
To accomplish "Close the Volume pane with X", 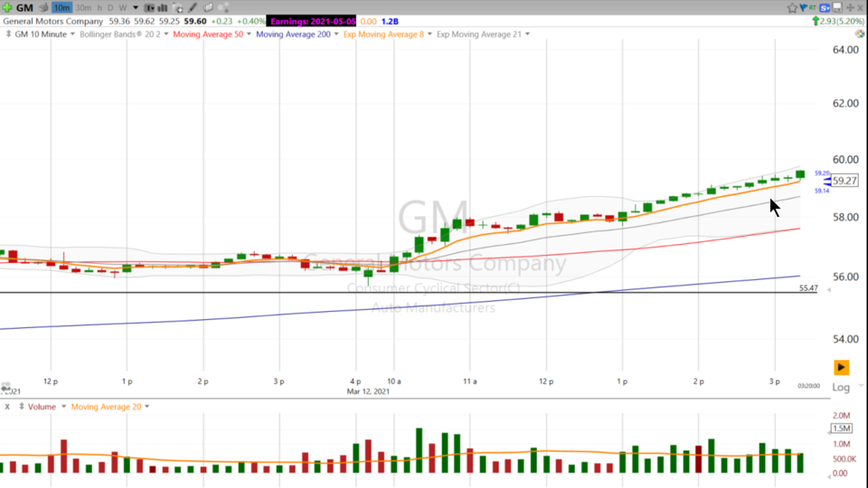I will pos(7,407).
